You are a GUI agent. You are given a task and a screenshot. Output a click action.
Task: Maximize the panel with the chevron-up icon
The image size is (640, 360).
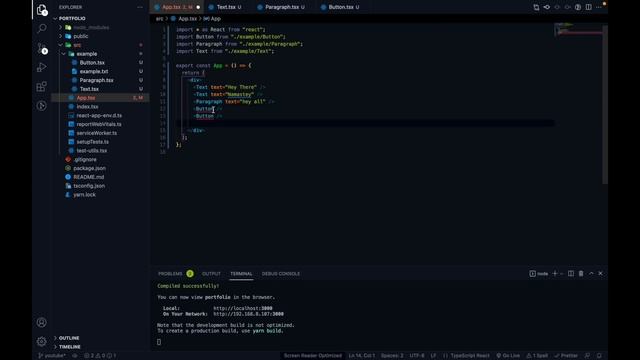(x=591, y=273)
